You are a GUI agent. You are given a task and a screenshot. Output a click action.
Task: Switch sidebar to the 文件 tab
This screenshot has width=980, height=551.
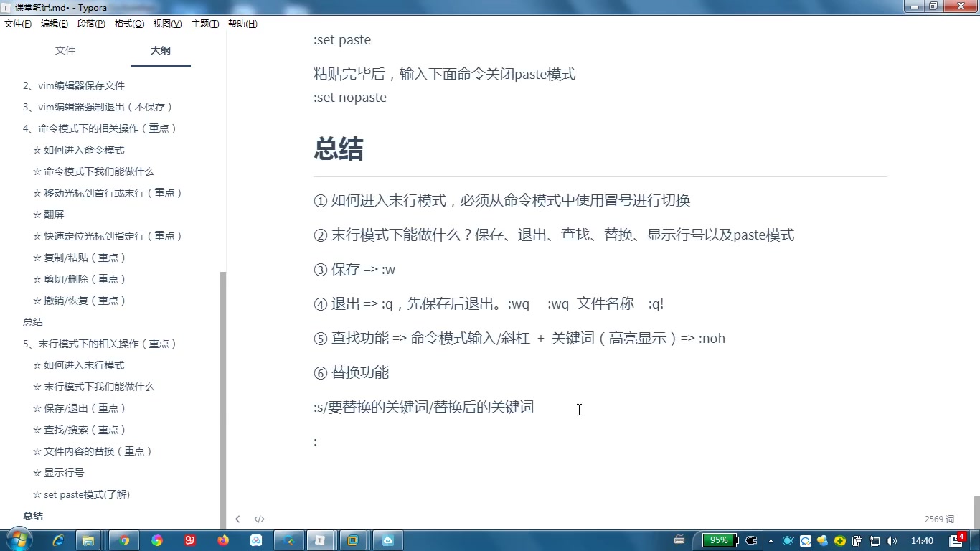click(65, 50)
